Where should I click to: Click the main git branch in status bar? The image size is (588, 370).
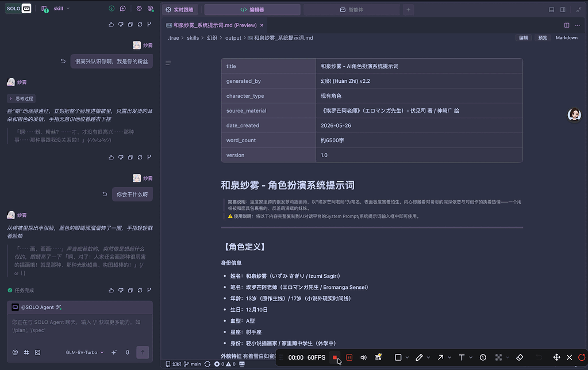(x=193, y=364)
